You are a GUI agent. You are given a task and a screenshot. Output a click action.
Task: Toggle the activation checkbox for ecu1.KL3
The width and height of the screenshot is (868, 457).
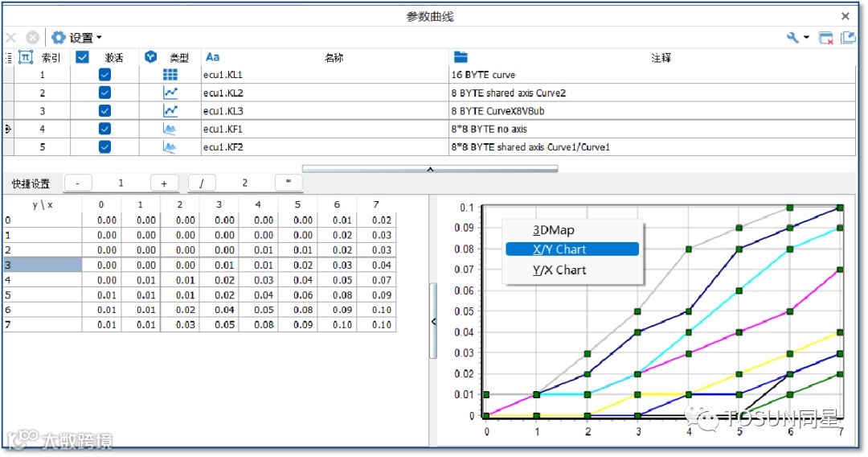coord(104,111)
